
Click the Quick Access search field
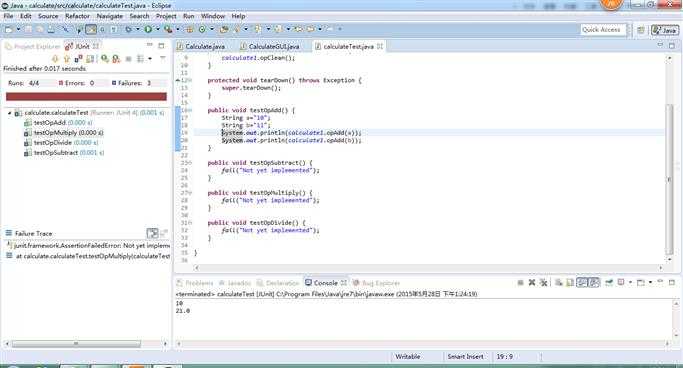pyautogui.click(x=602, y=30)
